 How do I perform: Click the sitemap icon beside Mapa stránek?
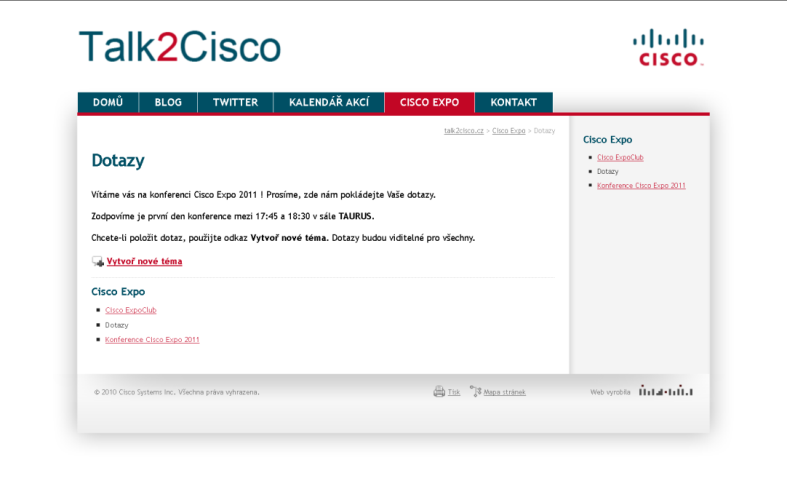pyautogui.click(x=475, y=391)
